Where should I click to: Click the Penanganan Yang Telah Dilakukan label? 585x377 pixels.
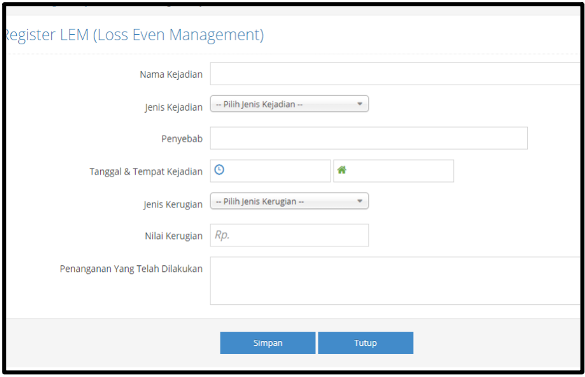tap(131, 269)
